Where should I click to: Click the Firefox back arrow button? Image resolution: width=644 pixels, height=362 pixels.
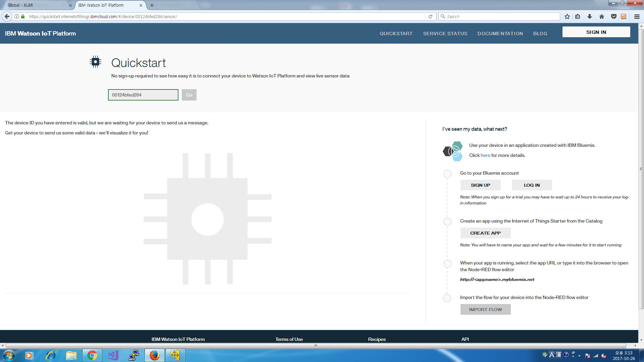(x=7, y=16)
